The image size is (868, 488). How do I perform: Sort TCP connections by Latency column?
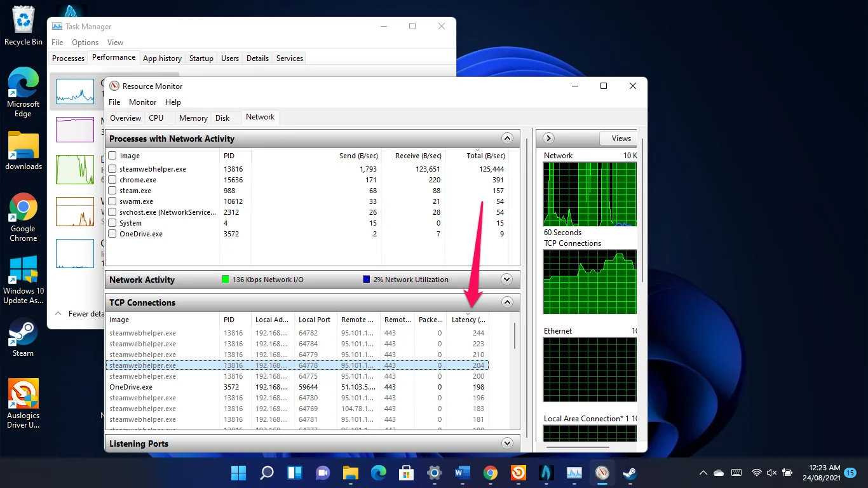pyautogui.click(x=468, y=320)
